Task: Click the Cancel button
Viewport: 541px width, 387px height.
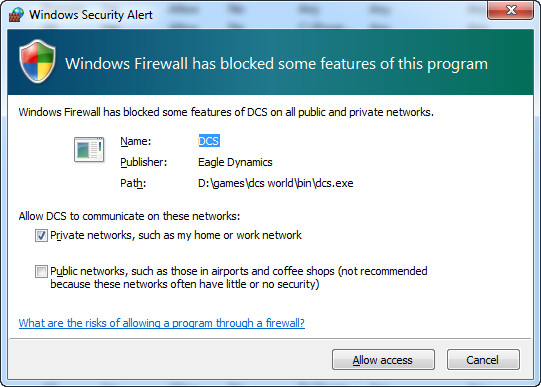Action: [483, 360]
